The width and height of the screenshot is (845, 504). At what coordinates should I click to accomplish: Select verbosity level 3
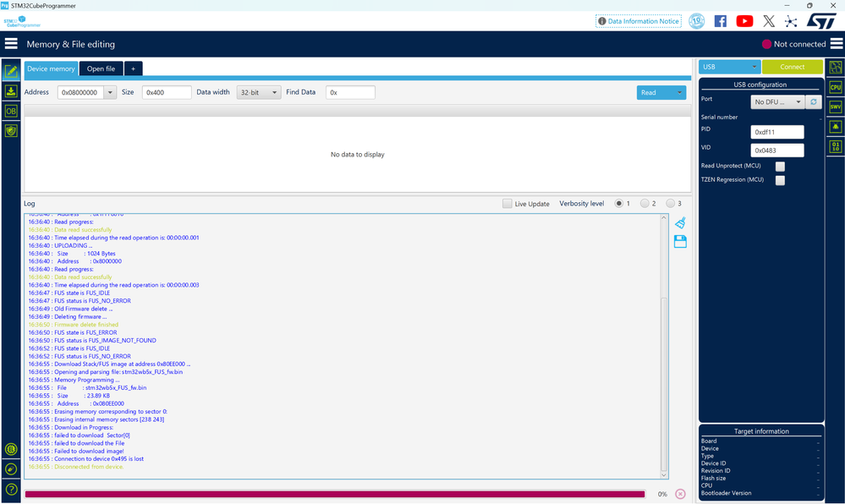click(670, 203)
